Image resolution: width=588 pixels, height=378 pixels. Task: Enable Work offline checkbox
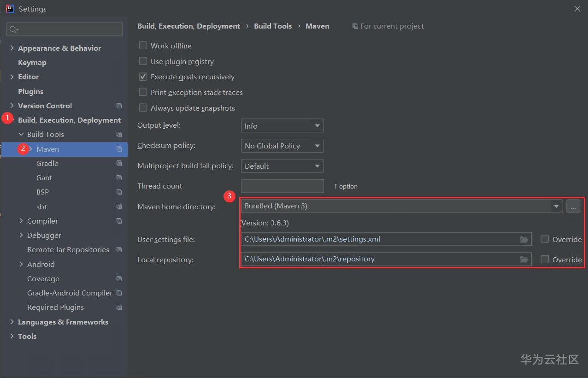tap(143, 46)
